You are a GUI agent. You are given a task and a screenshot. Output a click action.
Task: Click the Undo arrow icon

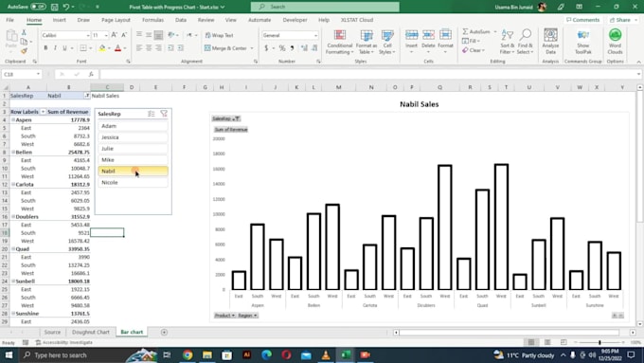click(66, 7)
